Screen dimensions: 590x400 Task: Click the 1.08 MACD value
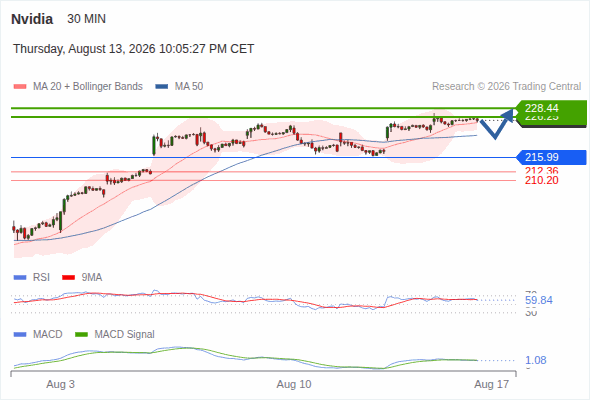pos(535,360)
